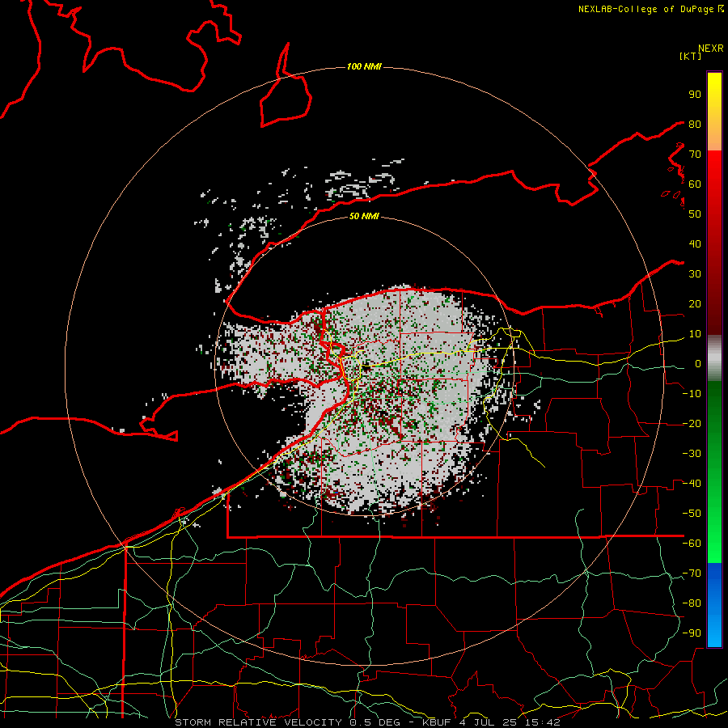
Task: Click the NEXR label above the color scale
Action: pyautogui.click(x=711, y=49)
